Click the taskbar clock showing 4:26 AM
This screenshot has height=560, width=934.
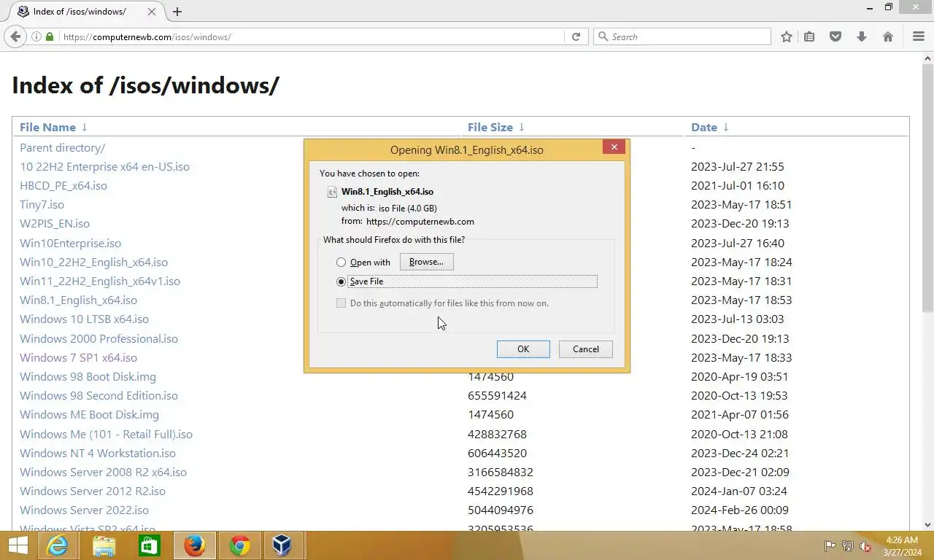click(901, 546)
